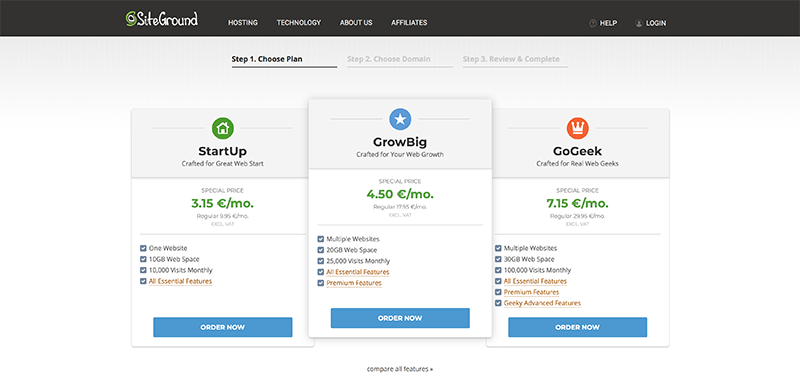Screen dimensions: 800x388
Task: Click the SiteGround logo
Action: pos(162,19)
